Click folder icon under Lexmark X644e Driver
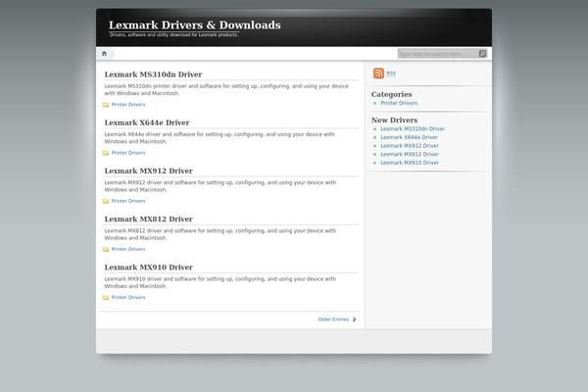Viewport: 588px width, 392px height. click(x=106, y=153)
